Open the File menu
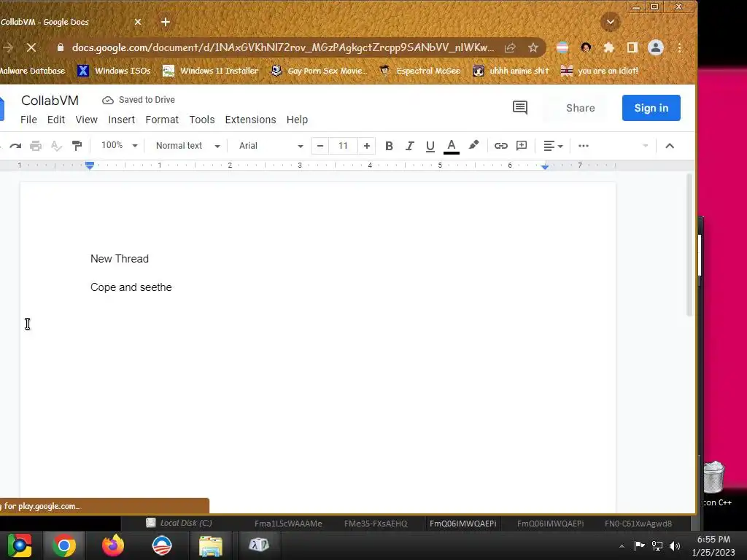Screen dimensions: 747x560 28,120
